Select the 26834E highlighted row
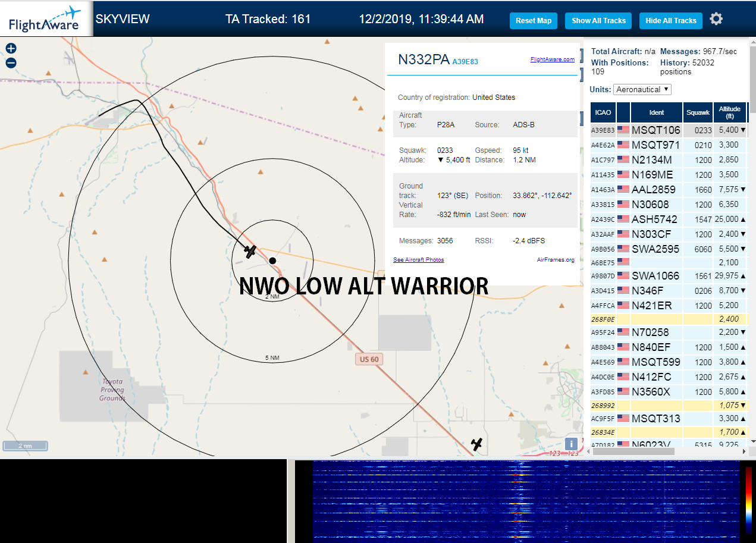Viewport: 756px width, 543px height. click(669, 432)
